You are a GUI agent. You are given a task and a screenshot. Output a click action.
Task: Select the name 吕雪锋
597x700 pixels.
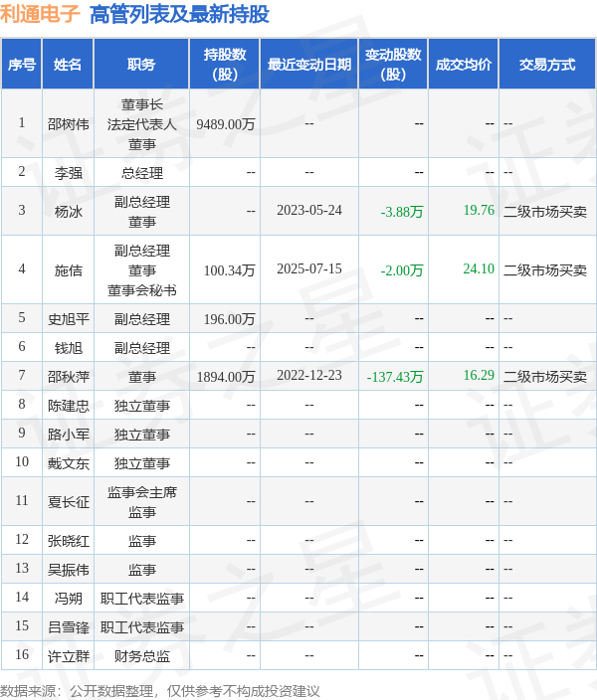(x=68, y=627)
